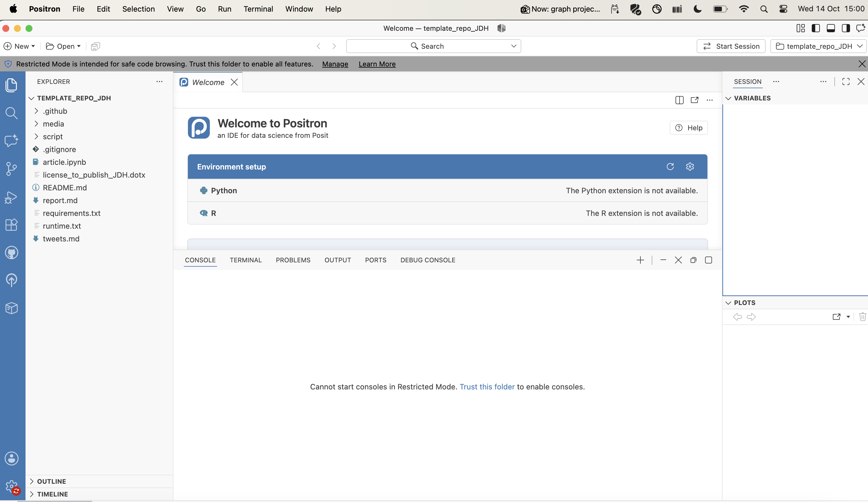Open Environment setup settings gear
868x502 pixels.
click(690, 167)
